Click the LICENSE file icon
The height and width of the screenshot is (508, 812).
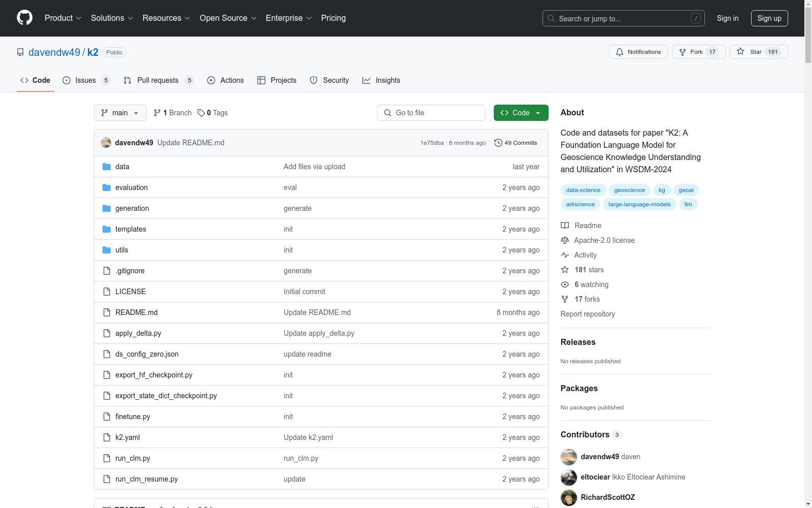(x=107, y=292)
